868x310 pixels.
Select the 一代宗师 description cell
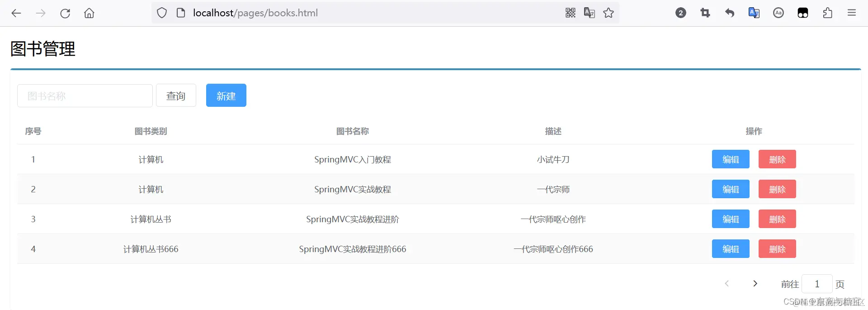tap(553, 189)
